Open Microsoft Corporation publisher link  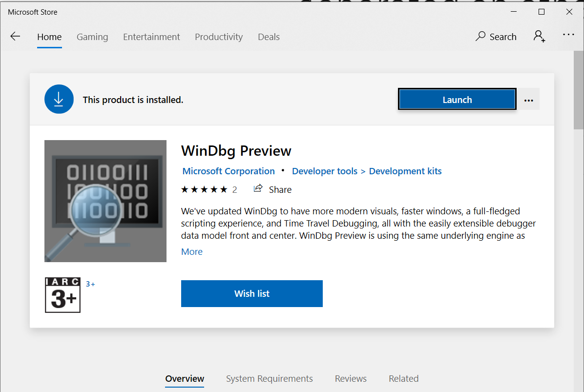click(x=229, y=171)
